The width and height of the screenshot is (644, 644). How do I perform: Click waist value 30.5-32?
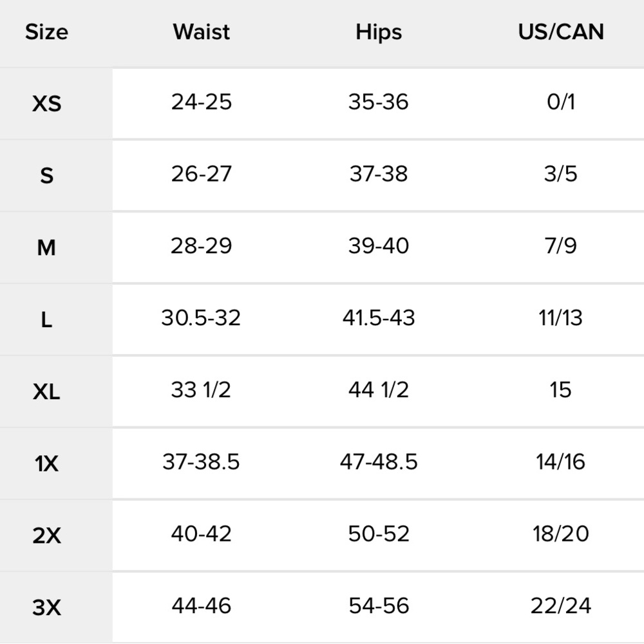click(201, 318)
